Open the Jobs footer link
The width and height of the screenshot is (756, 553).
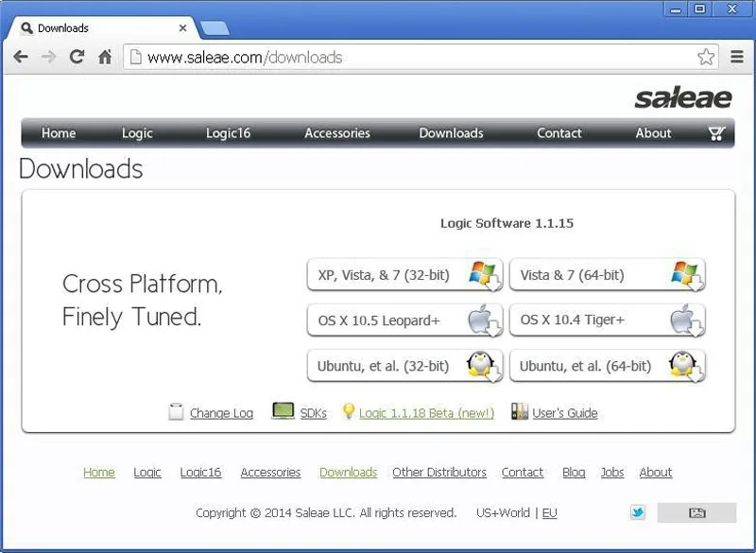tap(611, 472)
